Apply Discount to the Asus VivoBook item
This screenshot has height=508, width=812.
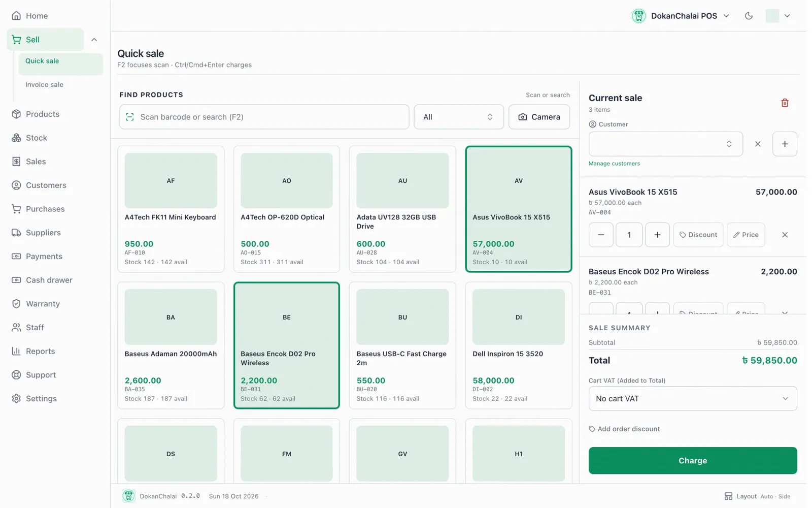pos(698,235)
